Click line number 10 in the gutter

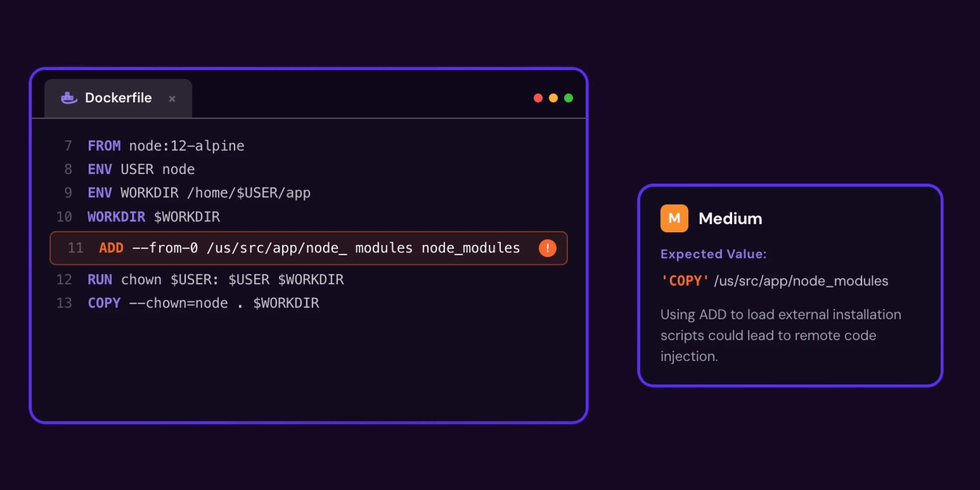64,216
